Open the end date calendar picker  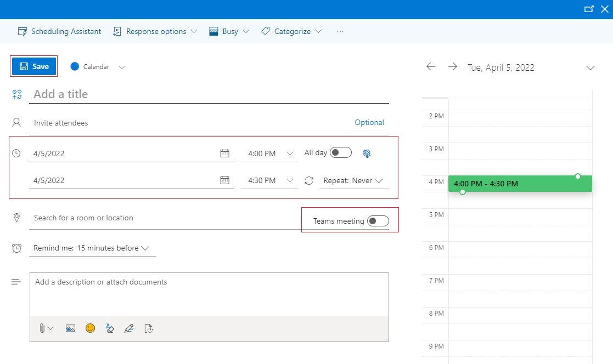click(224, 180)
